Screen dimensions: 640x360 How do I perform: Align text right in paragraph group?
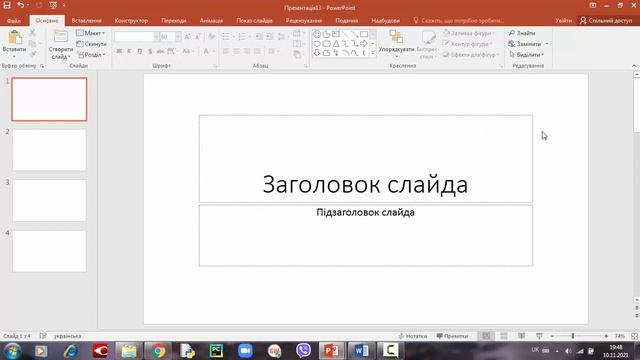point(247,51)
